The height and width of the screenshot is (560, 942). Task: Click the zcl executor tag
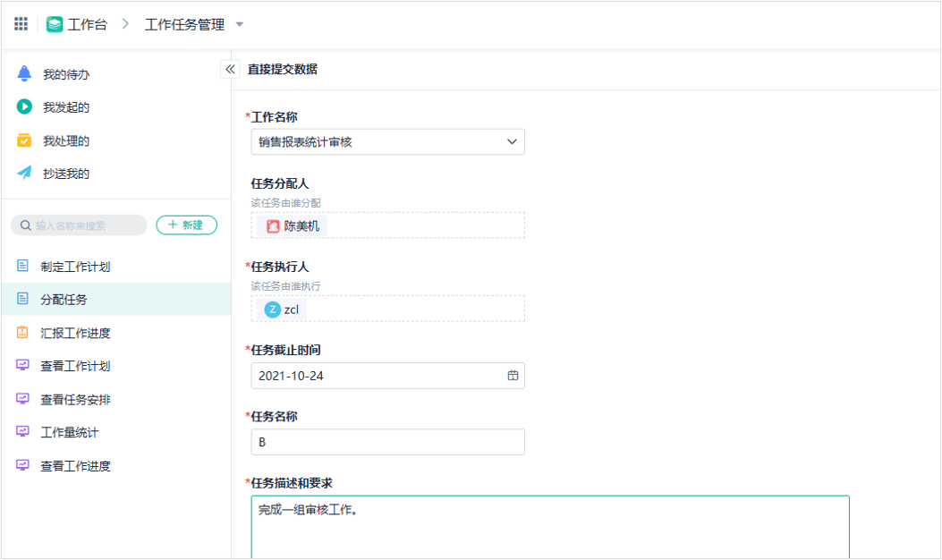tap(281, 310)
